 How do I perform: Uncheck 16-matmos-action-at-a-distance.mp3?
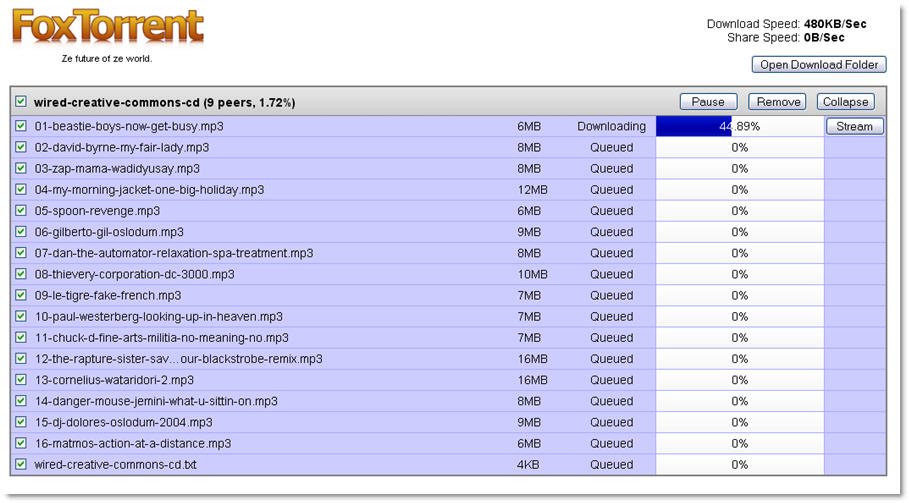click(21, 444)
